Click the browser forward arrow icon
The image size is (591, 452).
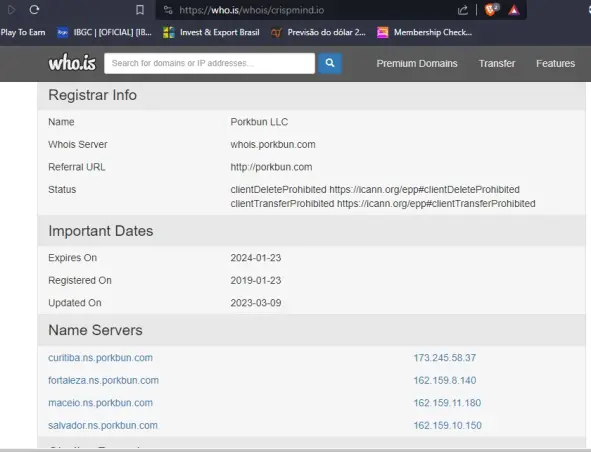(11, 10)
